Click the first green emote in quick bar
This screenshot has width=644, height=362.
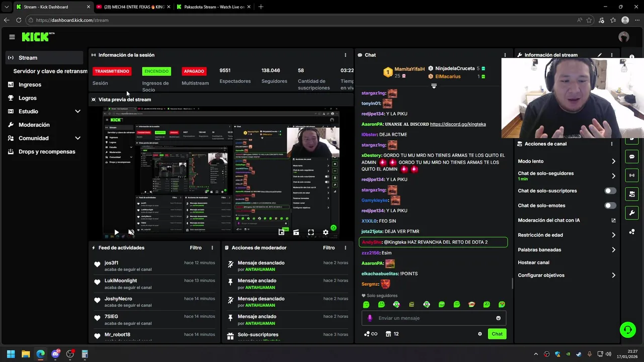[x=366, y=305]
